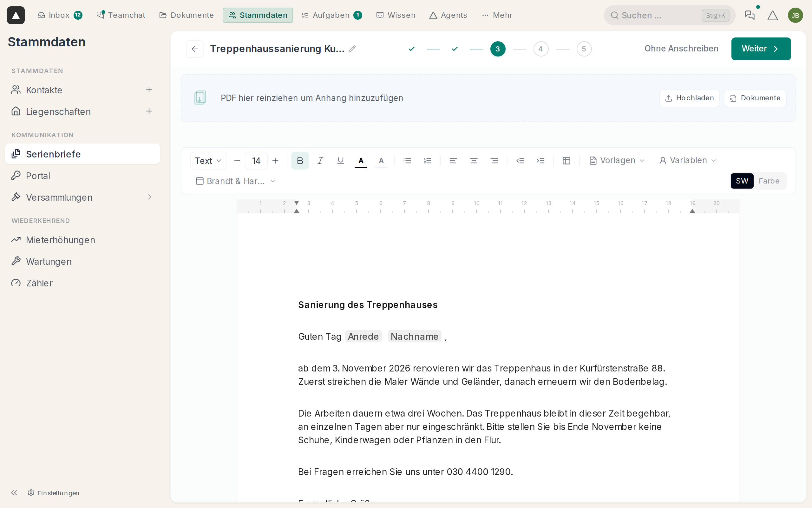Toggle italic formatting

(x=320, y=161)
